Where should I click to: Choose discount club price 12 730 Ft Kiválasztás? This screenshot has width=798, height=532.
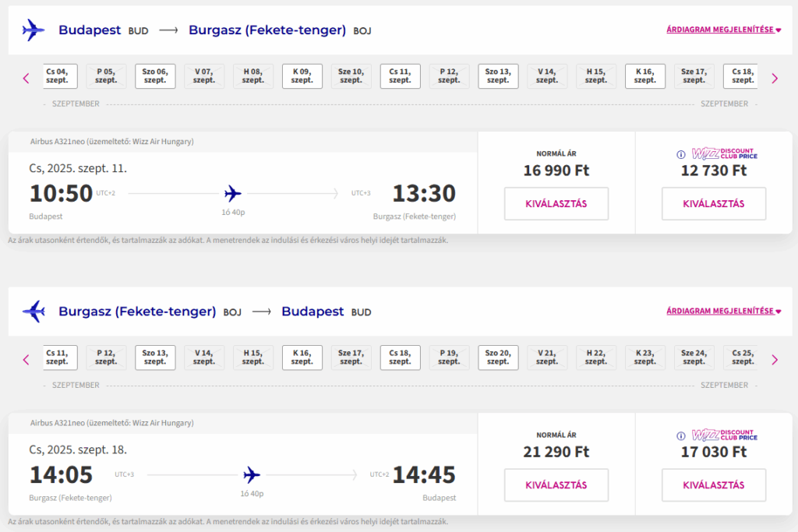click(714, 203)
